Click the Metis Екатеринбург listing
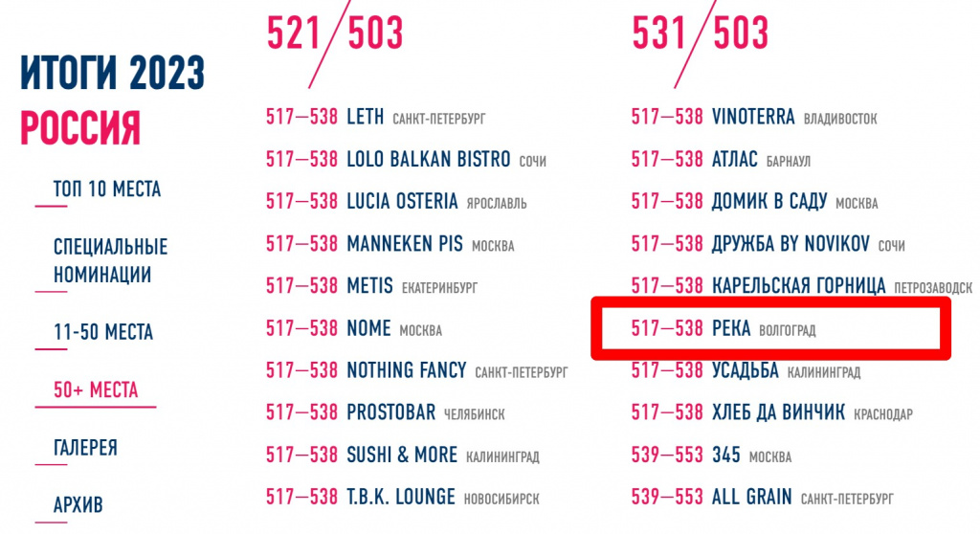The image size is (980, 534). pos(368,286)
